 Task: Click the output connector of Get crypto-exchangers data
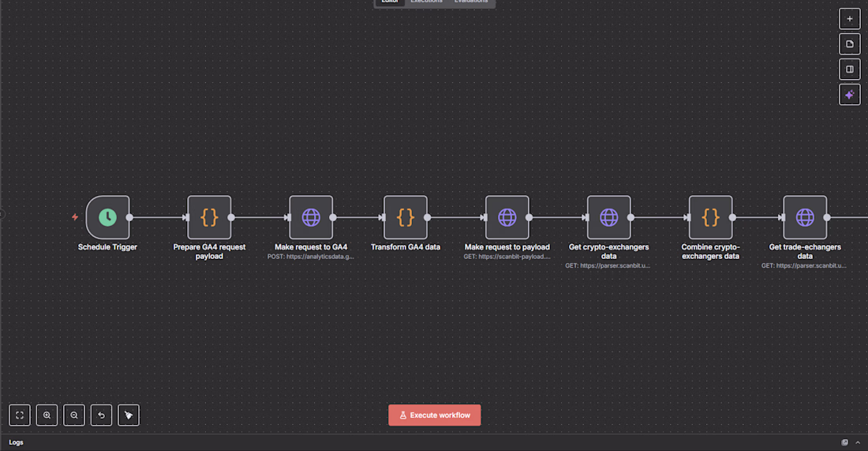[631, 217]
